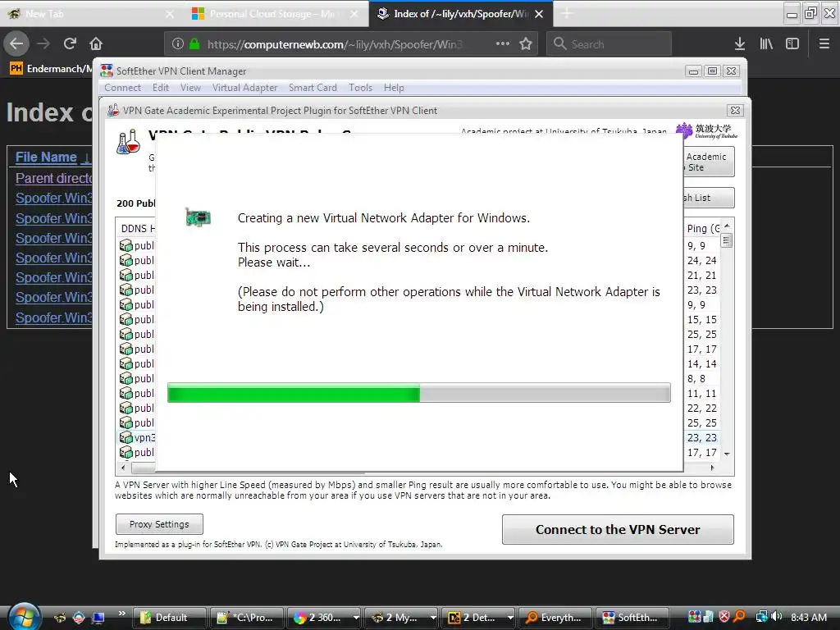The image size is (840, 630).
Task: Go back in the browser
Action: [x=16, y=43]
